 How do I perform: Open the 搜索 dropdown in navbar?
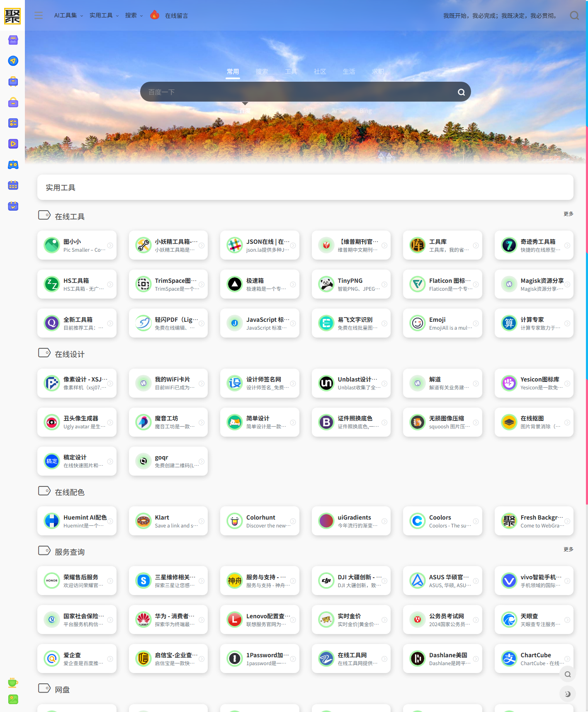(x=134, y=16)
